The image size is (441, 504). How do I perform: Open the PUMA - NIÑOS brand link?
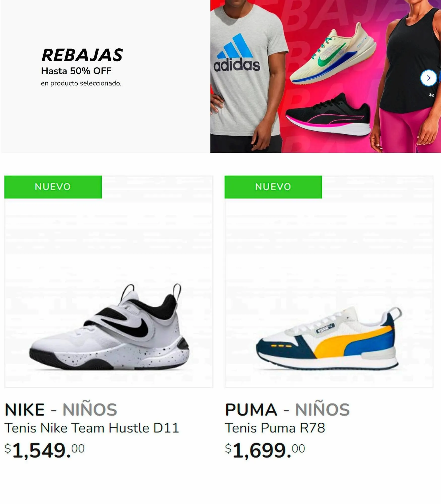[287, 410]
